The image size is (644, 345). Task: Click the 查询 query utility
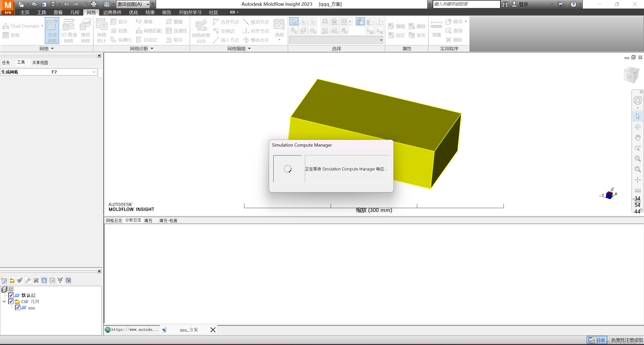pos(454,31)
